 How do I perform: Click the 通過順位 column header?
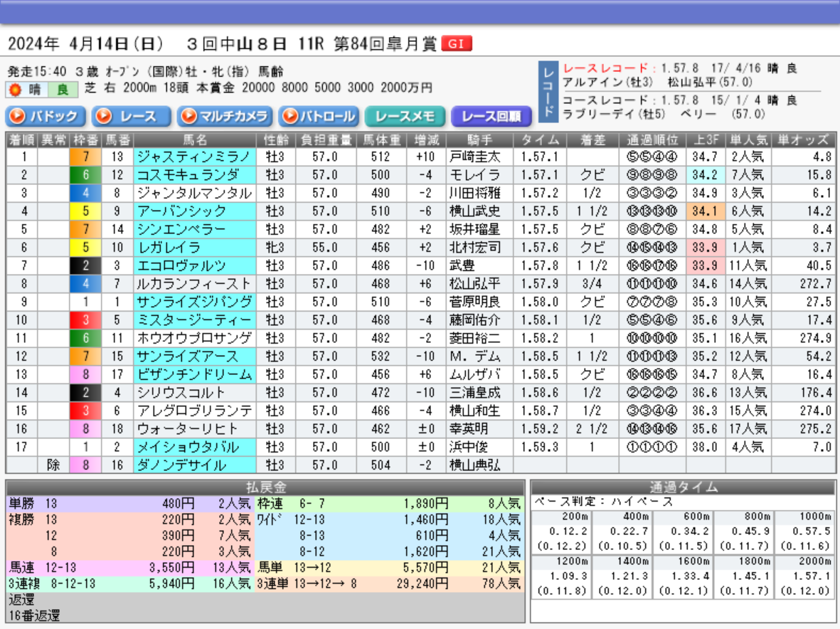652,140
